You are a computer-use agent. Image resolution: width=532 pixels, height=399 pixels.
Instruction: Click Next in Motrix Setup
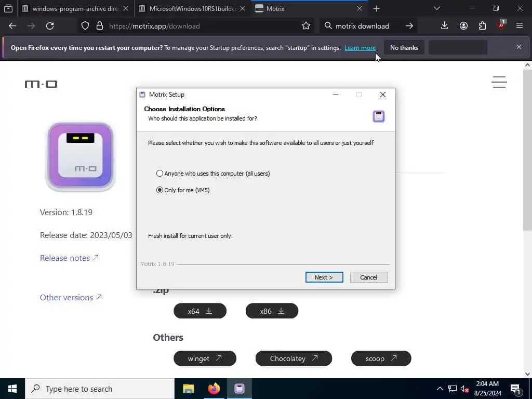(324, 277)
